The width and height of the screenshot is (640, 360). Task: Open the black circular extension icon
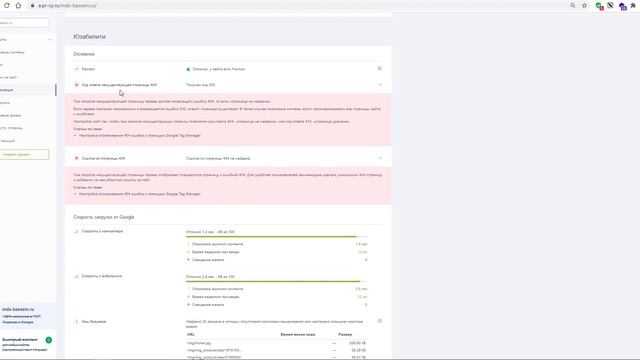click(610, 6)
